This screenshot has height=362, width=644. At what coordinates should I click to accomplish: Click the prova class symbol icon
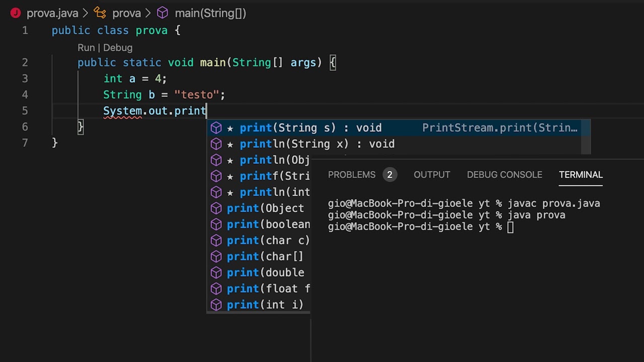click(x=100, y=13)
